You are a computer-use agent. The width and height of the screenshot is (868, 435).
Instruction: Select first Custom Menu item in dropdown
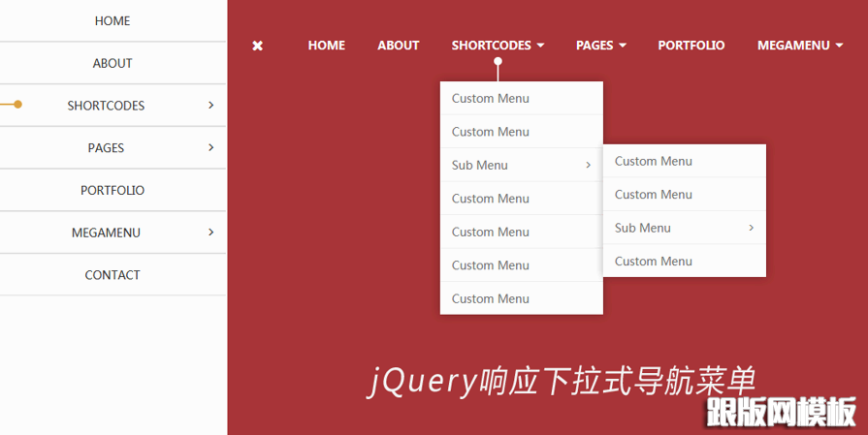pyautogui.click(x=491, y=99)
